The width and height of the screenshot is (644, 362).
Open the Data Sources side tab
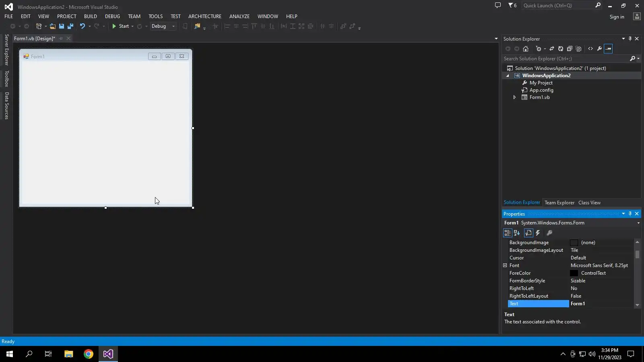6,106
